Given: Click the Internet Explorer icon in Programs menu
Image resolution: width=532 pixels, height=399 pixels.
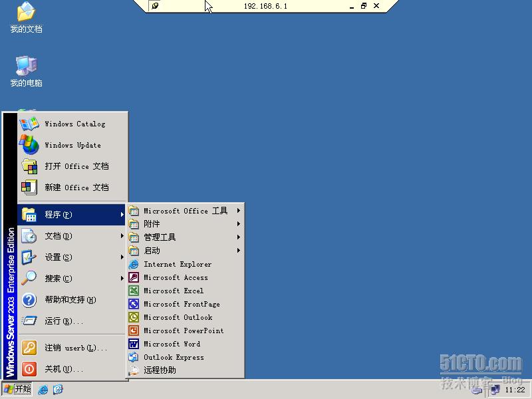Looking at the screenshot, I should [134, 264].
